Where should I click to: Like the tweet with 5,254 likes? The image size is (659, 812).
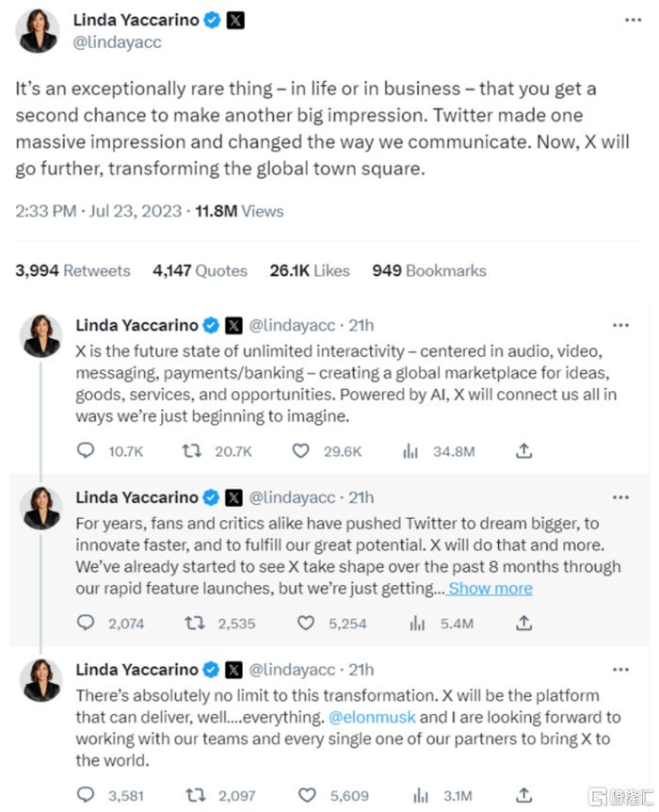pos(306,623)
